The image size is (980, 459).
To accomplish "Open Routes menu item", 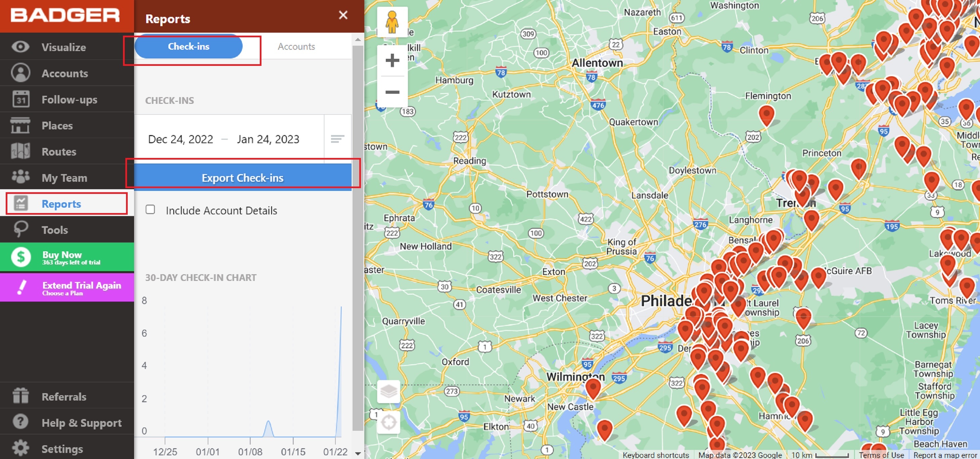I will (x=67, y=151).
